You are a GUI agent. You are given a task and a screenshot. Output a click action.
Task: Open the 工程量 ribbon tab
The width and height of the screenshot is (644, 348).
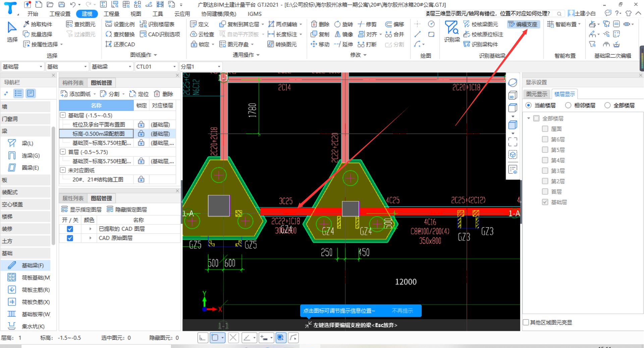pos(111,14)
